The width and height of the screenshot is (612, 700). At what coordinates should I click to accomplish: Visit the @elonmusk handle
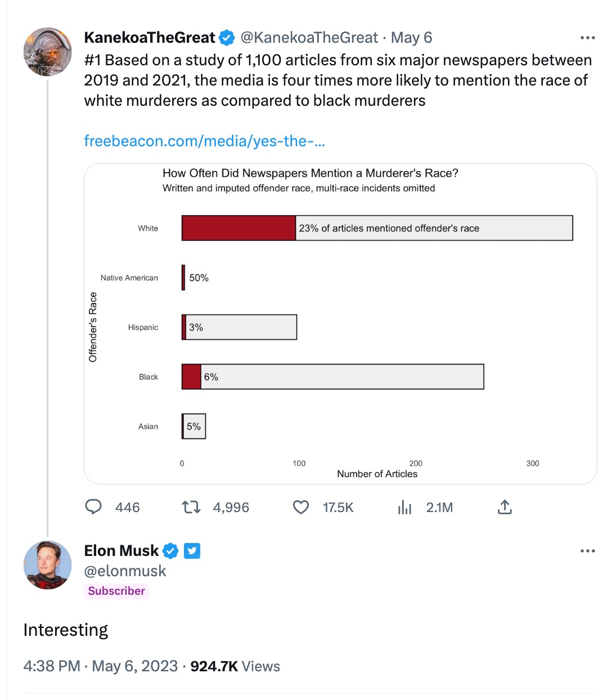pos(125,571)
